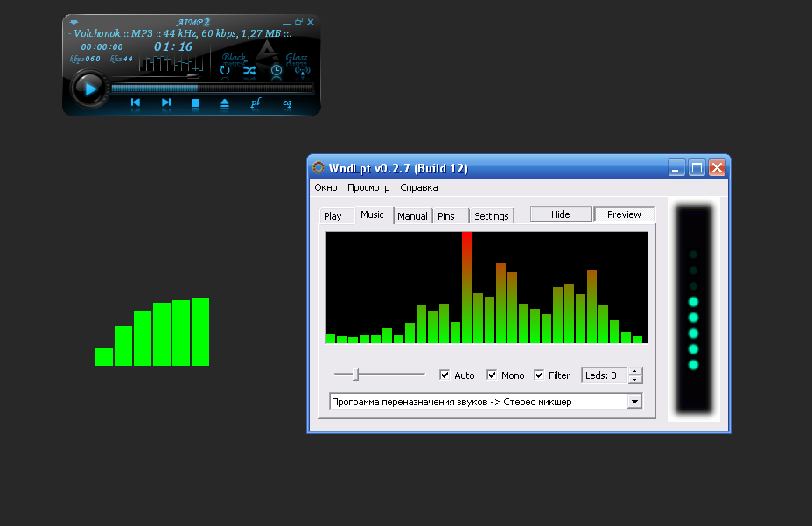The height and width of the screenshot is (526, 812).
Task: Skip to next track in AIMP2
Action: [x=165, y=102]
